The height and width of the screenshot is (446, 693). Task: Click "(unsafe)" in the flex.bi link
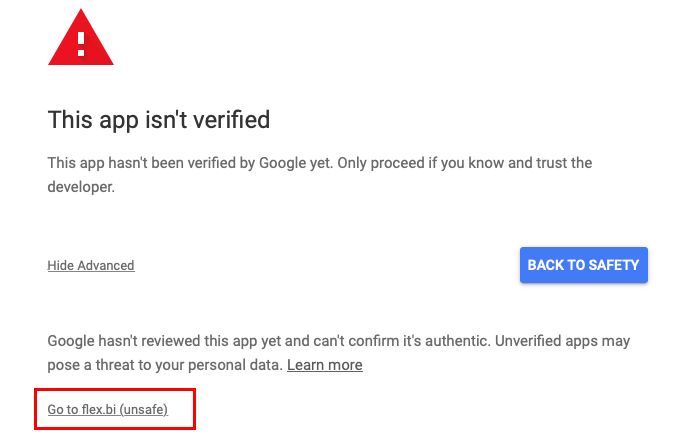tap(143, 409)
